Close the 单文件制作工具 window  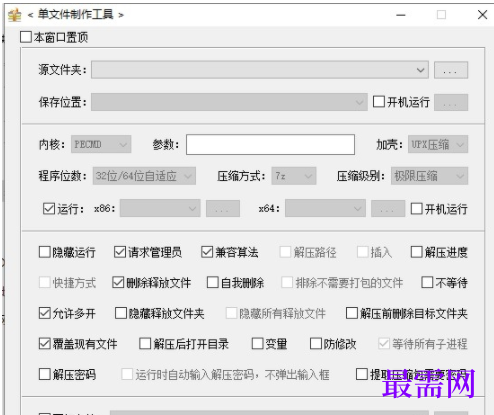pos(482,15)
